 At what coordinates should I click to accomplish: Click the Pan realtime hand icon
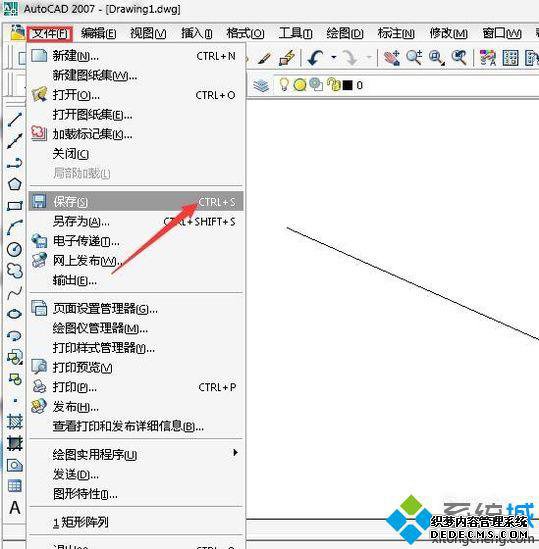point(391,57)
